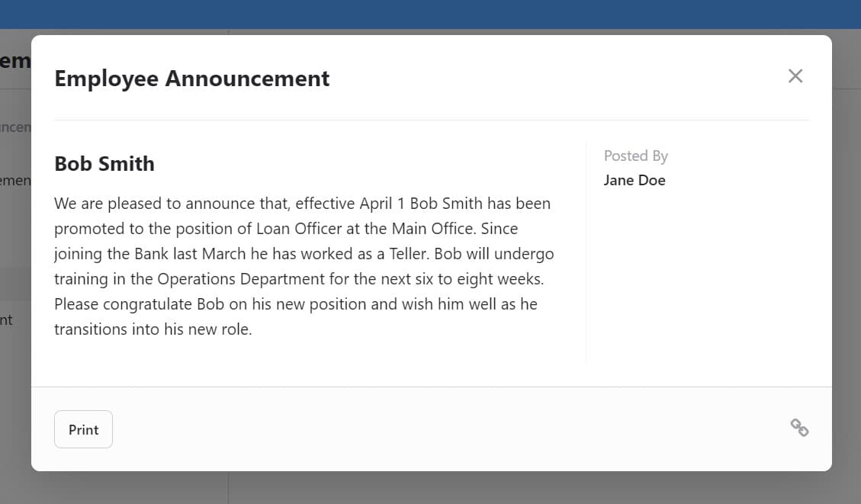The width and height of the screenshot is (861, 504).
Task: Click the truncated "em" page heading behind dialog
Action: [x=14, y=61]
